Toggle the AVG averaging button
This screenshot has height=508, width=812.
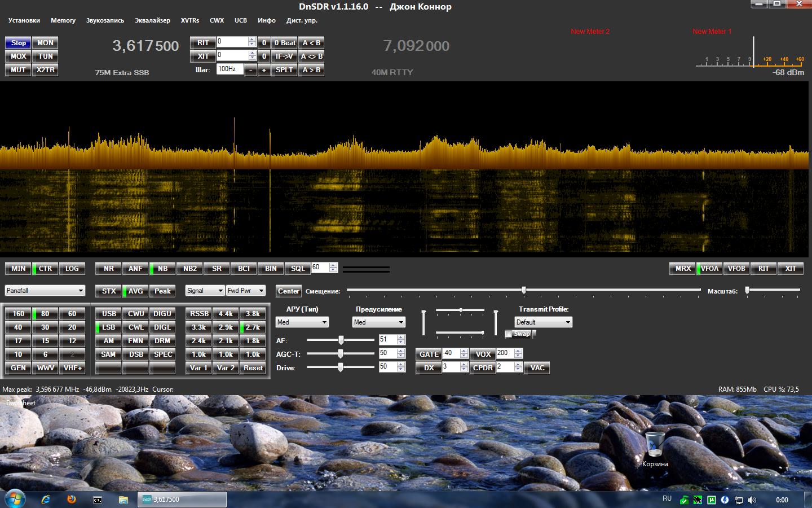(135, 291)
